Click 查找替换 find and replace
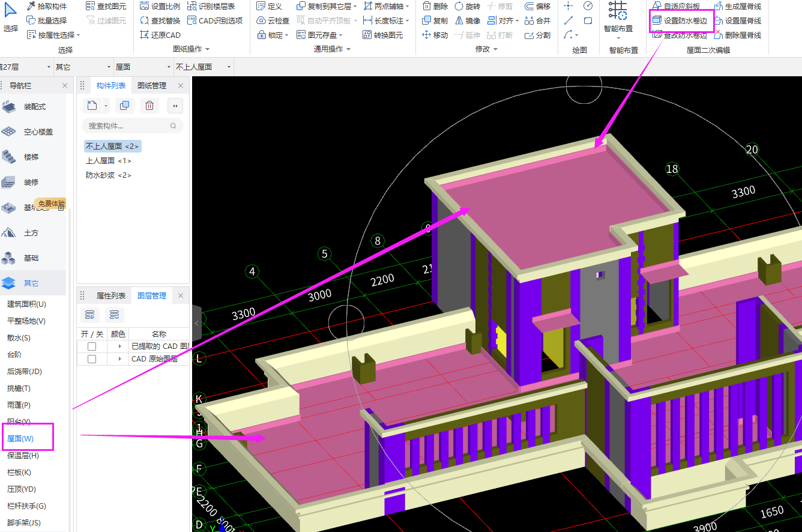Screen dimensions: 802x532 point(160,20)
